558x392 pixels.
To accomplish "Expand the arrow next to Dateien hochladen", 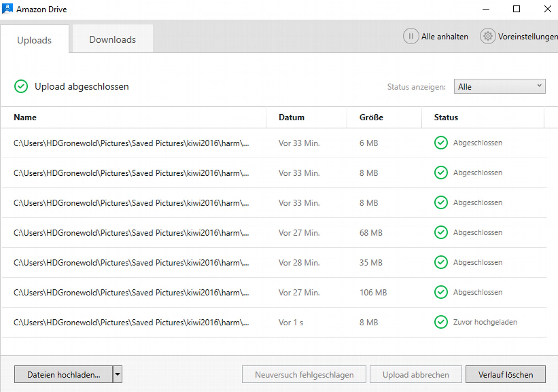I will [117, 374].
